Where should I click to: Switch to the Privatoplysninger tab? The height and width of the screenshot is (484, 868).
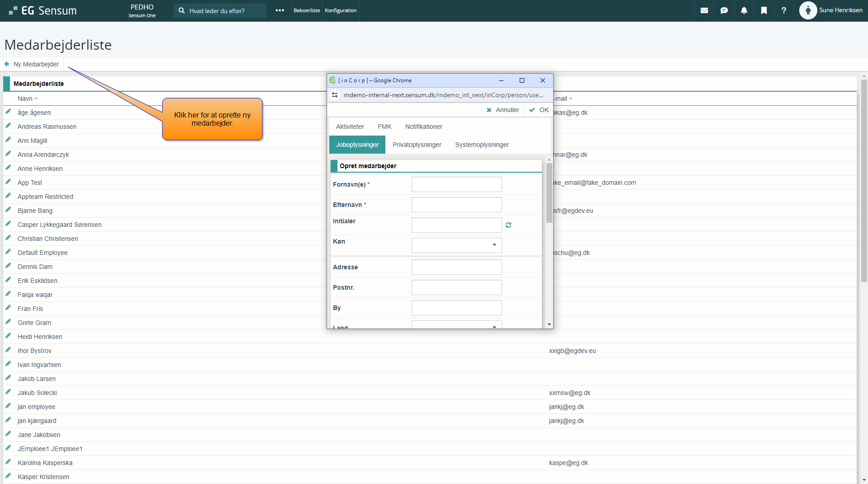pos(417,145)
